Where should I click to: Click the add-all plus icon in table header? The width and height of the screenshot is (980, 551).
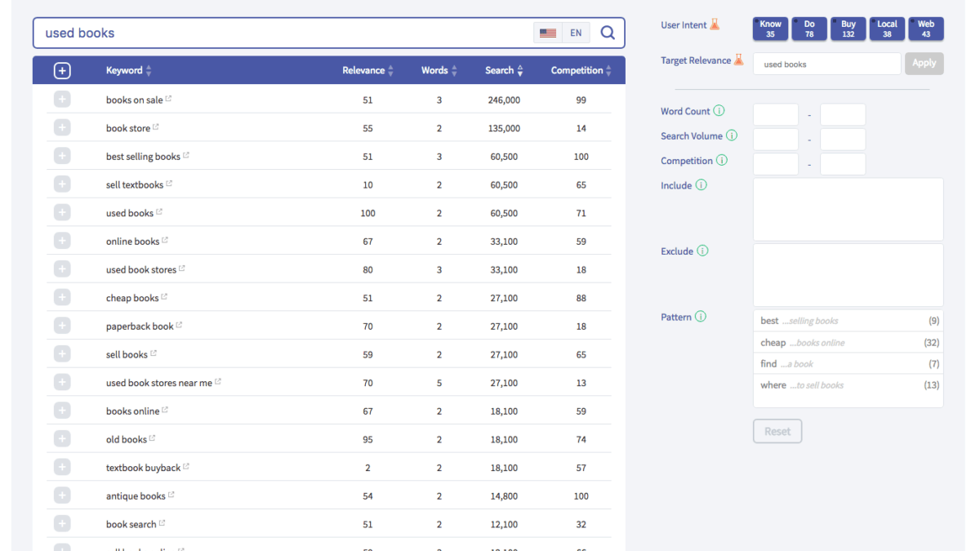(x=62, y=70)
